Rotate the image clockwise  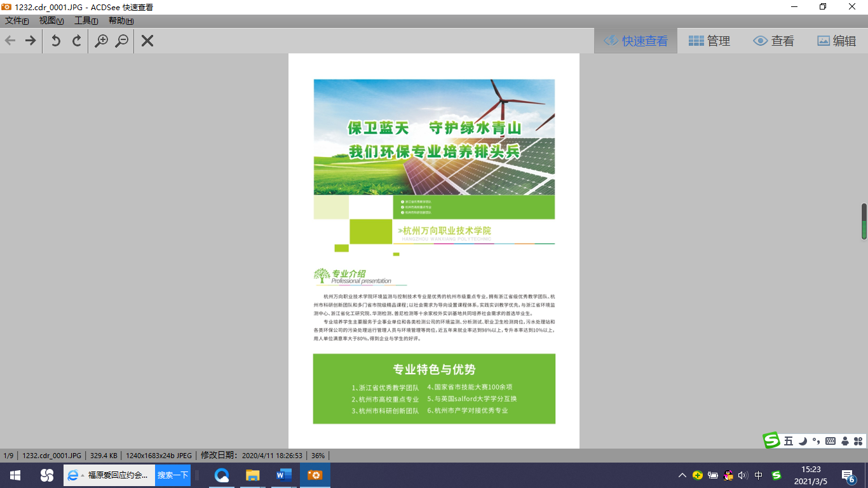click(x=77, y=41)
